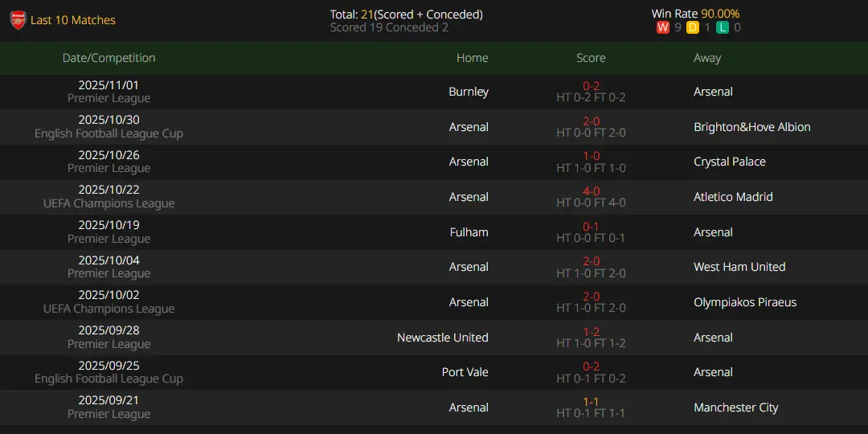Open the Olympiakos Piraeus team page
The width and height of the screenshot is (868, 434).
point(745,302)
